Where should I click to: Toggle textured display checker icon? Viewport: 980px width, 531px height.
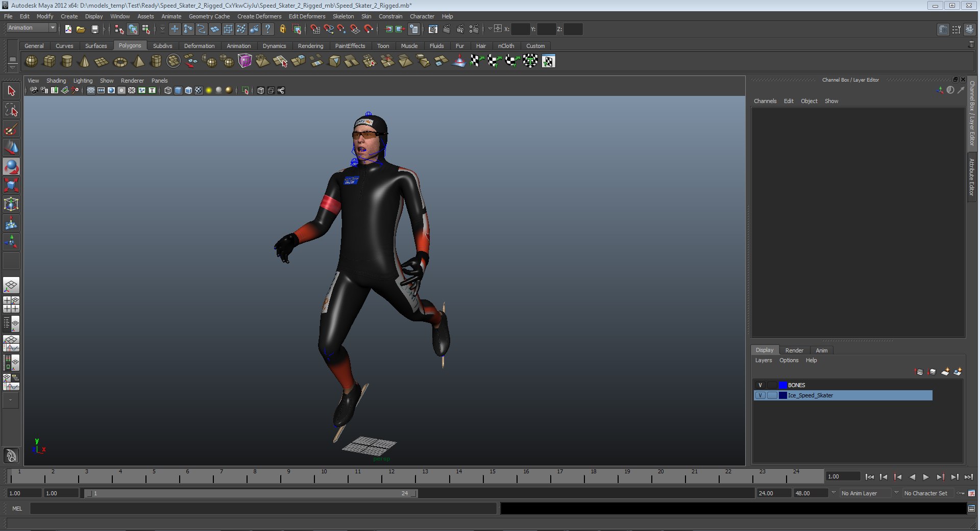(199, 90)
